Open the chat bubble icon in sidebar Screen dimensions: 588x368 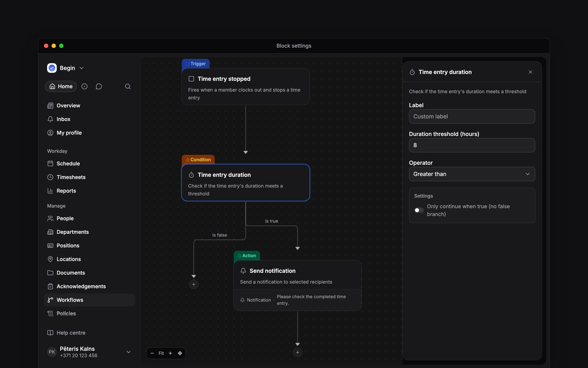click(99, 86)
